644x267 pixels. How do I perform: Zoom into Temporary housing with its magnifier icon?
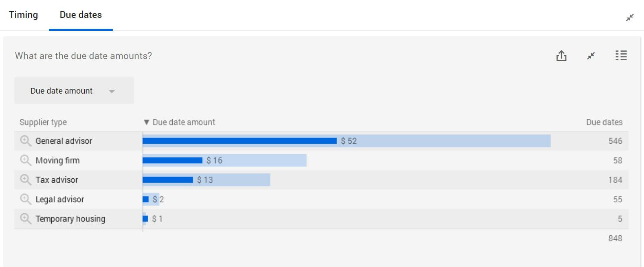point(26,219)
